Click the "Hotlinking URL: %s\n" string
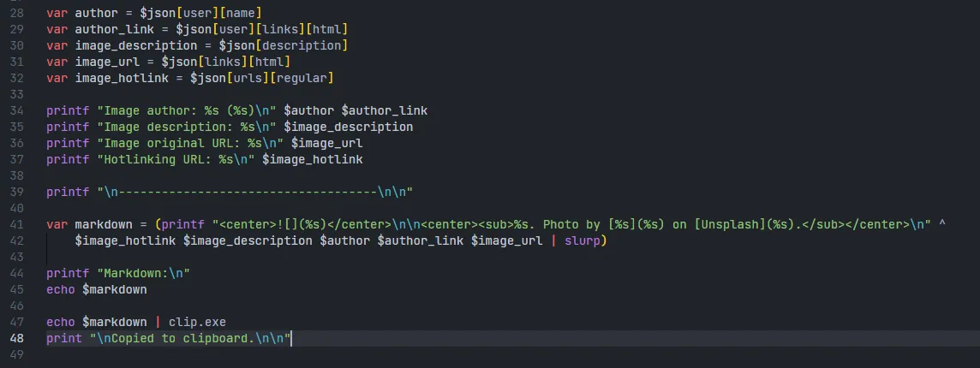The image size is (980, 368). pyautogui.click(x=176, y=159)
